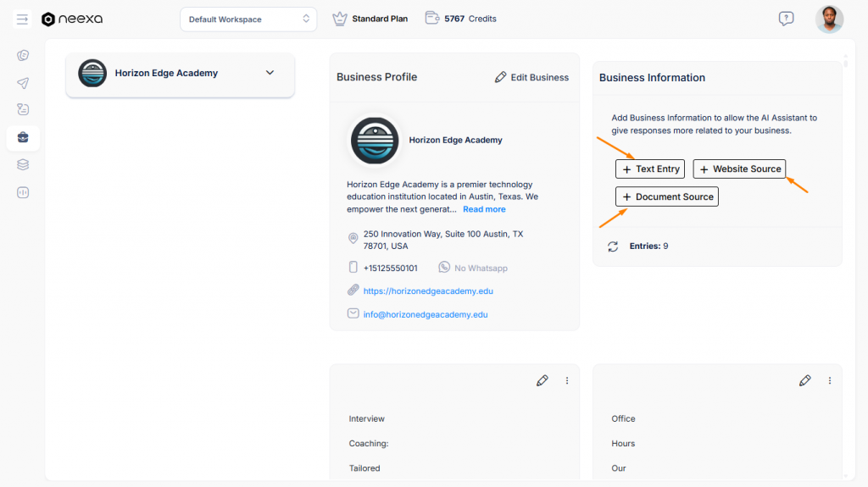Open the horizonedgeacademy.edu website link
The height and width of the screenshot is (487, 868).
point(428,291)
